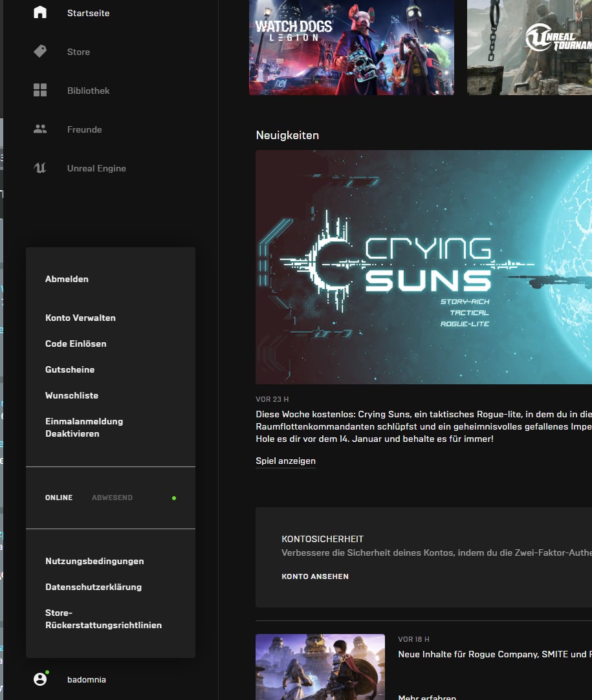Select Einmalanmeldung Deaktivieren
The width and height of the screenshot is (592, 700).
point(84,427)
